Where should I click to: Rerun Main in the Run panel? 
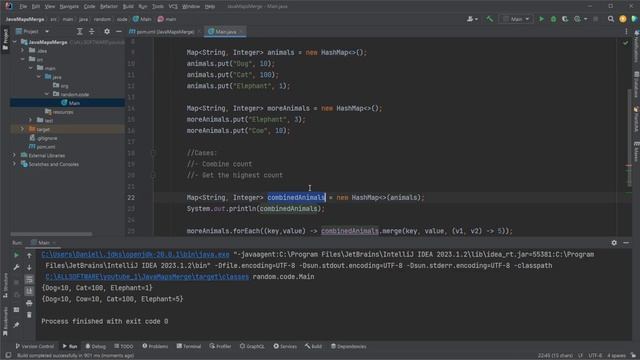16,255
